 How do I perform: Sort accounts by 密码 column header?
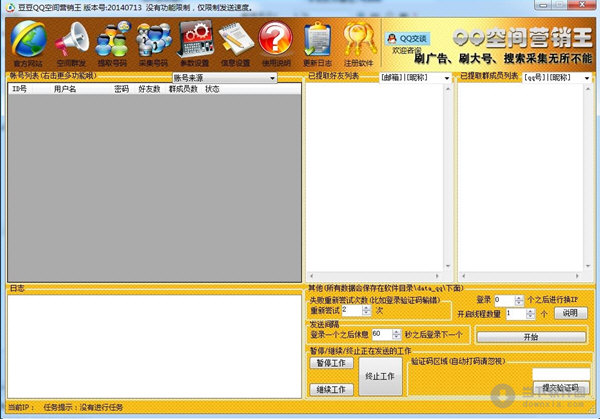pyautogui.click(x=122, y=89)
